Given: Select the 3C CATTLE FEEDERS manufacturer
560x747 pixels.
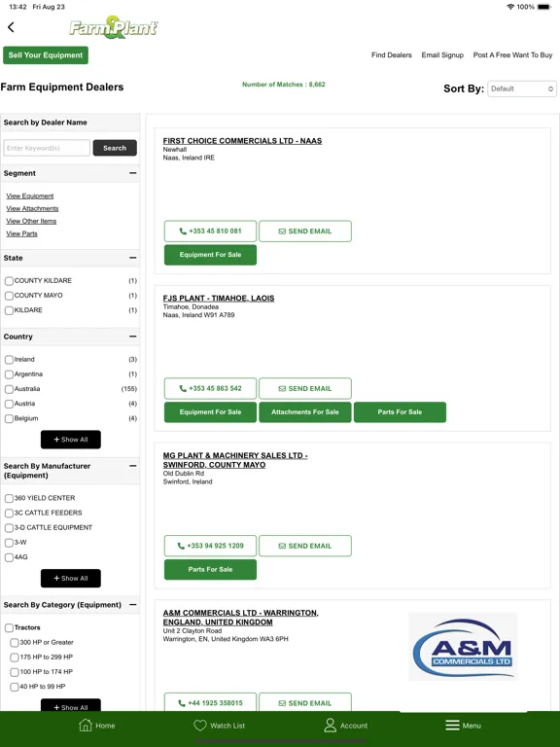Looking at the screenshot, I should 9,514.
